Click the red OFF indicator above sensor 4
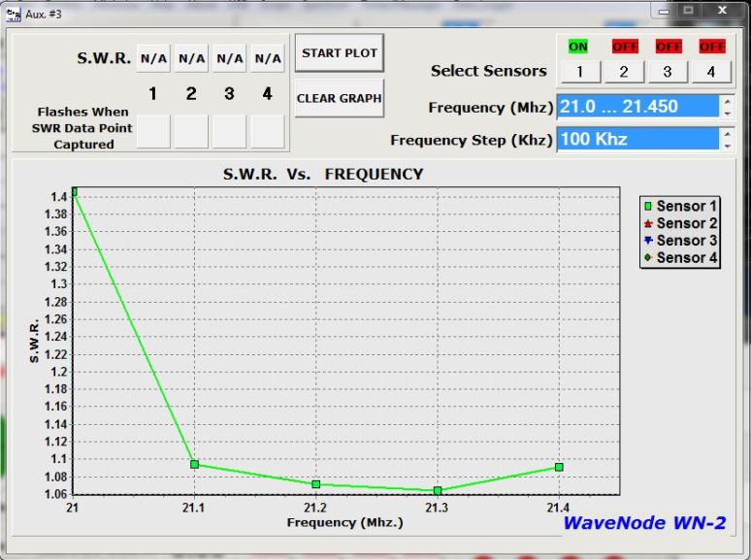This screenshot has height=560, width=751. [712, 47]
